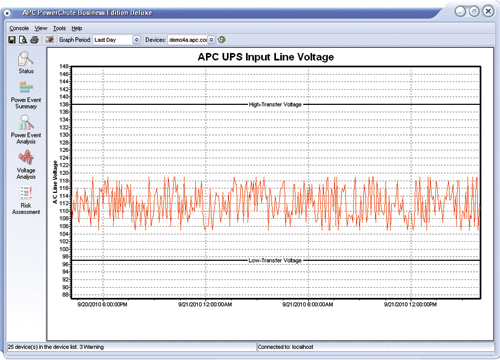Maximize the PowerChute window
This screenshot has height=360, width=500.
(x=474, y=12)
